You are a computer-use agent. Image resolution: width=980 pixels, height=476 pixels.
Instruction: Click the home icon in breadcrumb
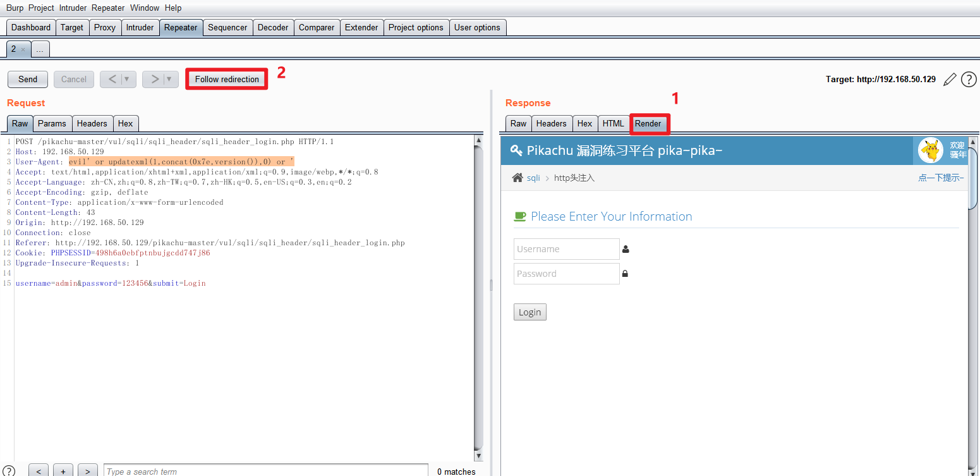pos(517,178)
